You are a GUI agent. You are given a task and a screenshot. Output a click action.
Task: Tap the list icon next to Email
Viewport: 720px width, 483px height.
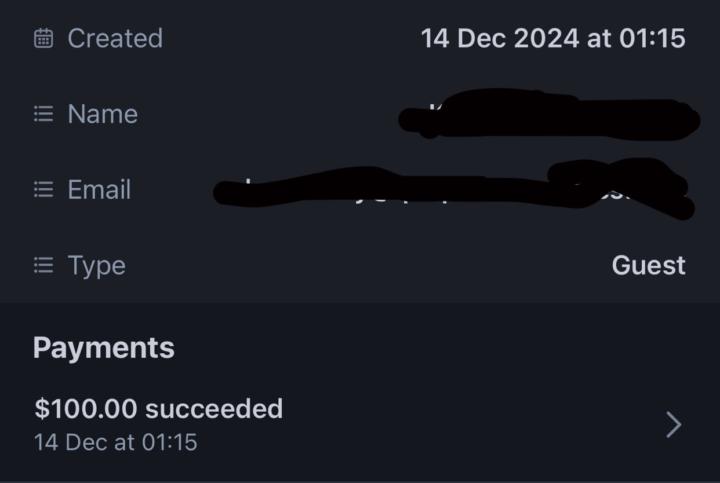click(43, 190)
